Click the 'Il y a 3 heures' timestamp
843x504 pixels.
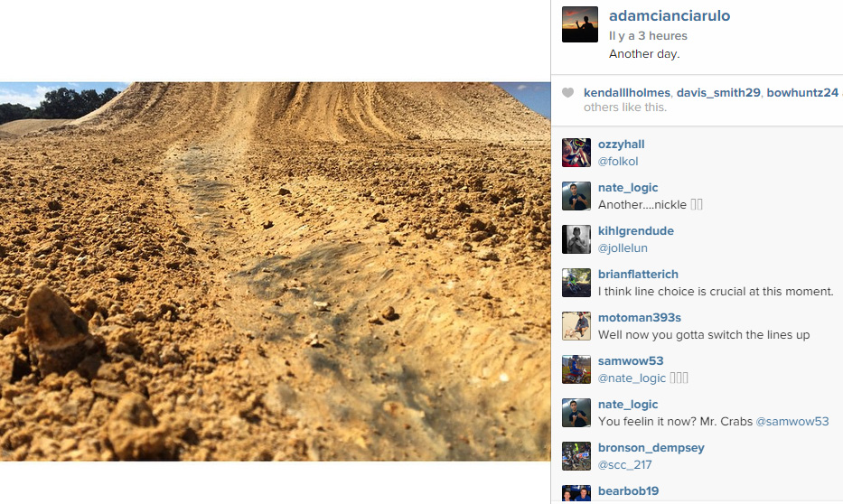click(648, 35)
